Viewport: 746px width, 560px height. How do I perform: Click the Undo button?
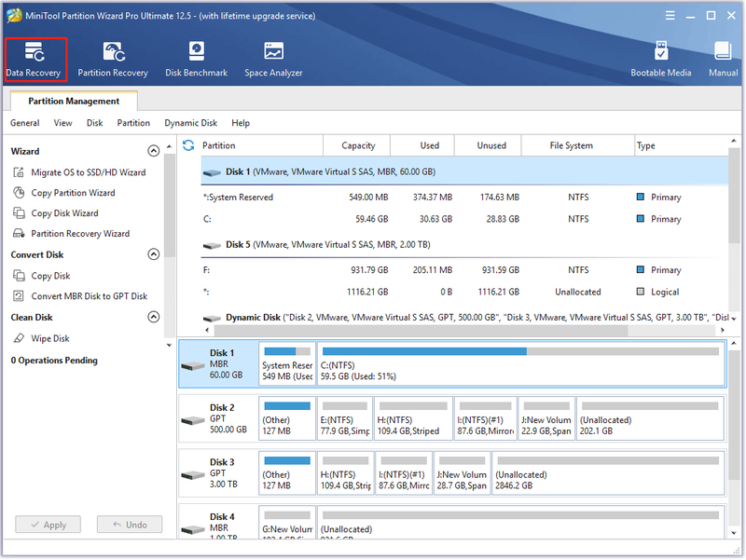point(130,525)
